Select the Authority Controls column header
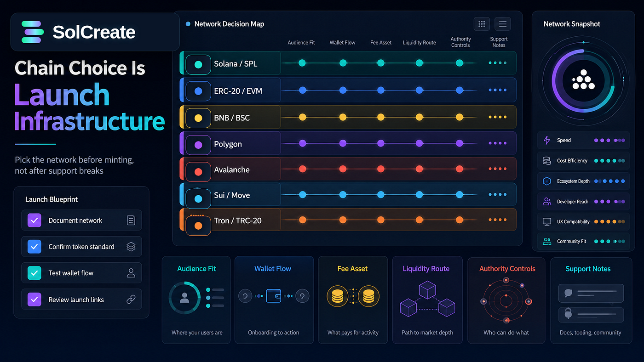This screenshot has width=644, height=362. [x=460, y=42]
